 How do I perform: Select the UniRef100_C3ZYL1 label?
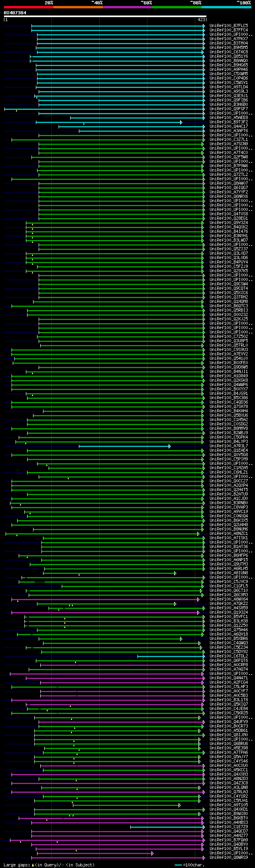tap(229, 140)
